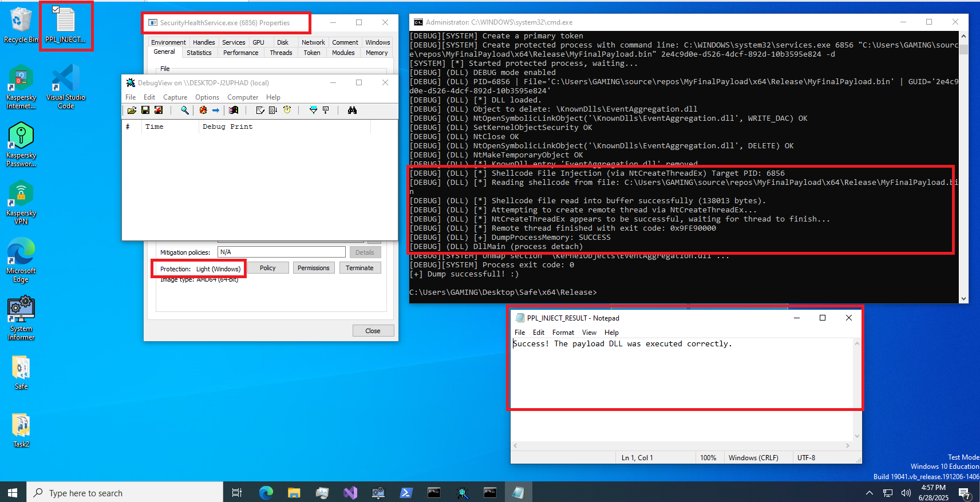Open Visual Studio Code desktop shortcut
This screenshot has width=980, height=502.
pos(66,86)
